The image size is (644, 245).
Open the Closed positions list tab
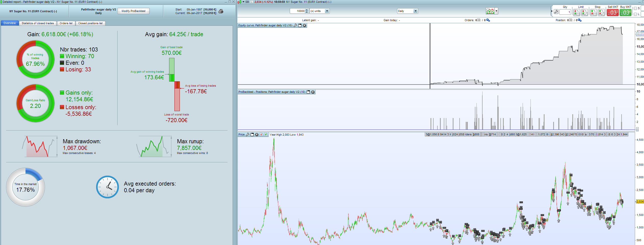(90, 23)
